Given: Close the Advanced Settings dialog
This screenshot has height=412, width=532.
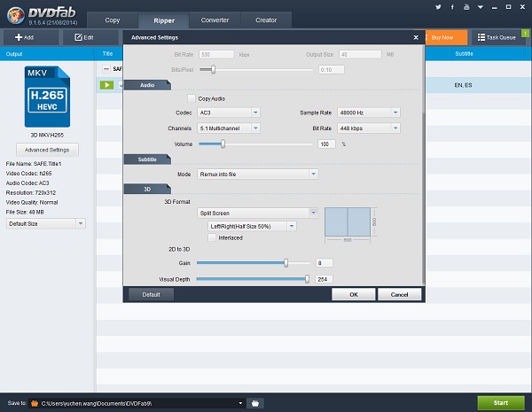Looking at the screenshot, I should pyautogui.click(x=417, y=38).
